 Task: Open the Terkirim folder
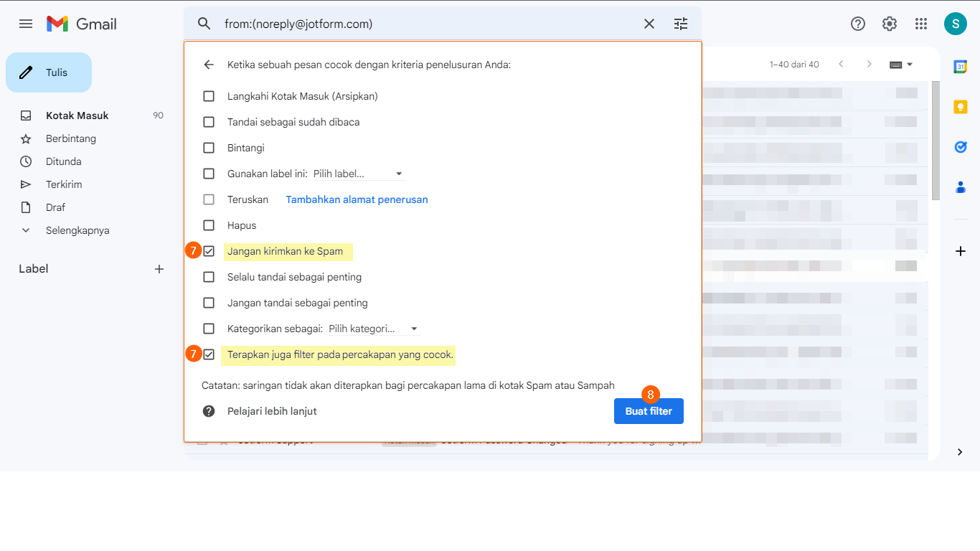tap(64, 184)
